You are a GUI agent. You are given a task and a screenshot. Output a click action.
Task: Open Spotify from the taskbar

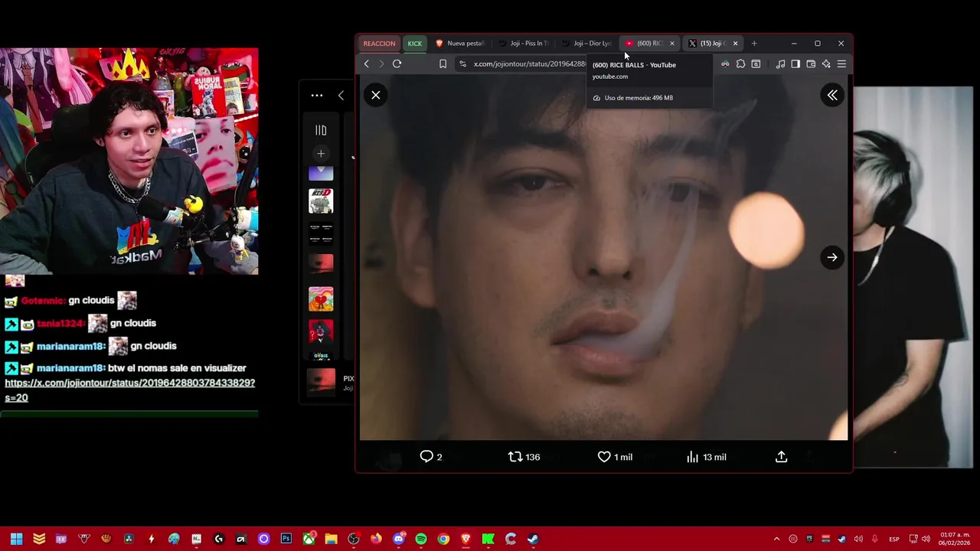click(x=420, y=539)
